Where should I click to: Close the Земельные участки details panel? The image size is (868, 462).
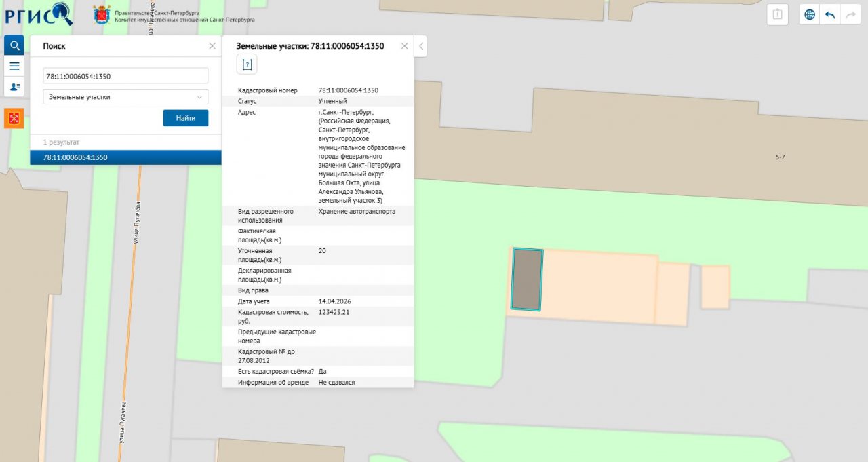(x=405, y=46)
